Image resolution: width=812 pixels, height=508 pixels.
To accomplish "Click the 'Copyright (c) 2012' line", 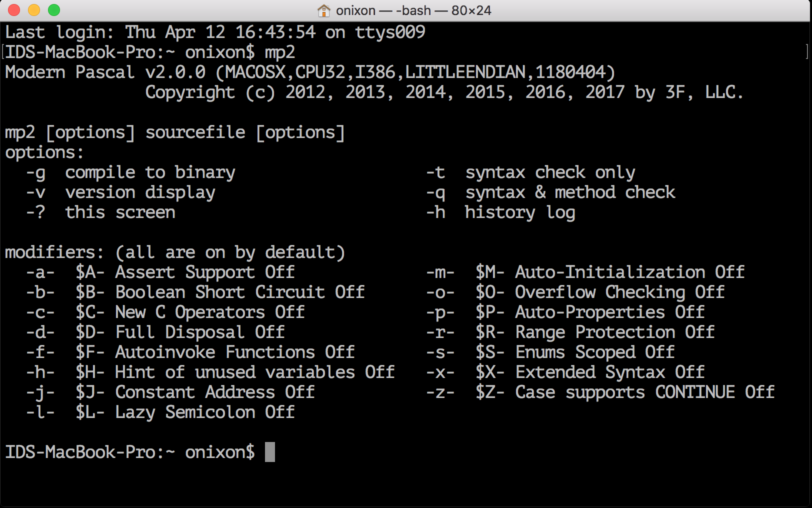I will (444, 92).
